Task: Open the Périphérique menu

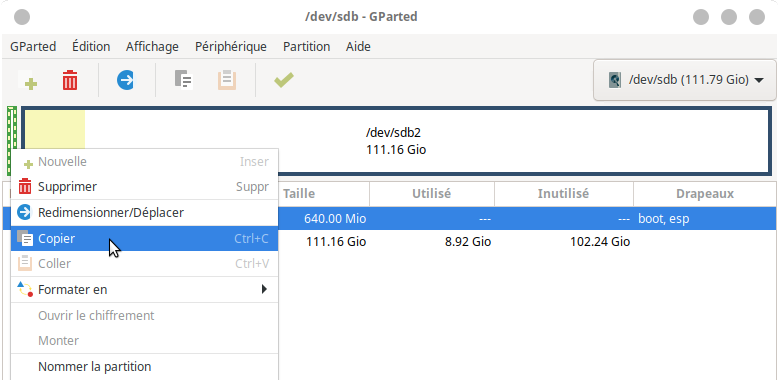Action: click(231, 47)
